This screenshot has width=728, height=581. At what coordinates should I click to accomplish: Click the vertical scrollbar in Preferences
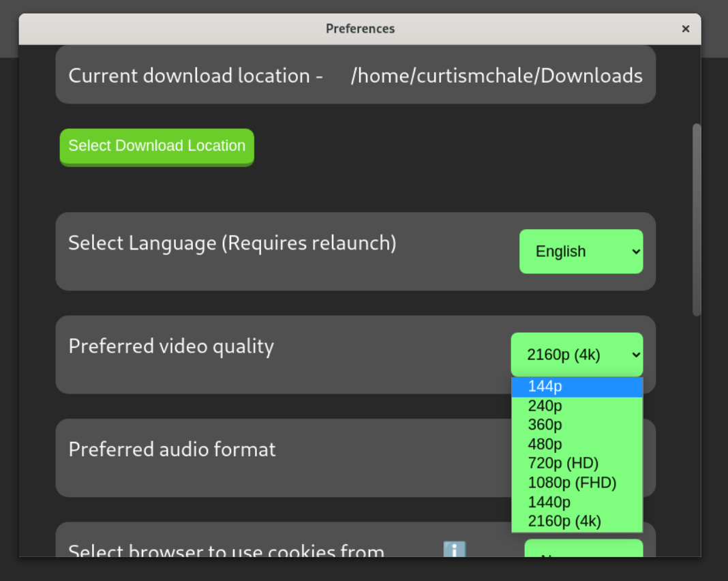tap(696, 220)
